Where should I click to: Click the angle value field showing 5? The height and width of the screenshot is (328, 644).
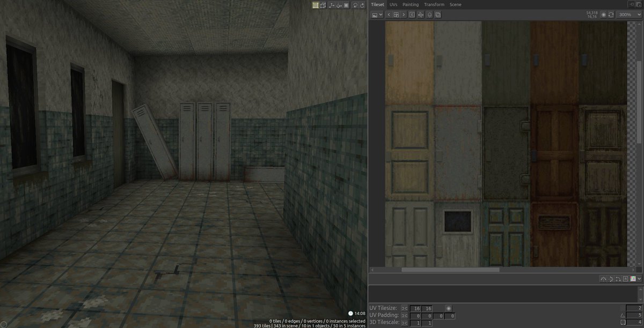(x=634, y=315)
